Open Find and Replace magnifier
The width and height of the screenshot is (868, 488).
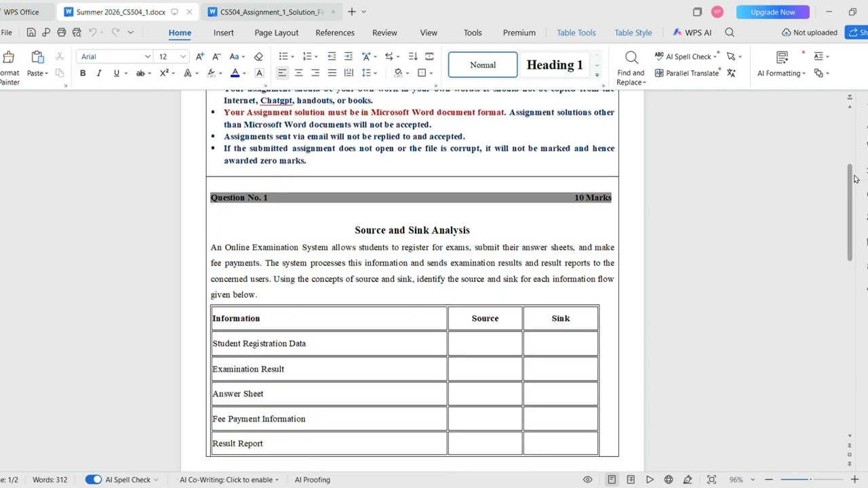coord(631,58)
